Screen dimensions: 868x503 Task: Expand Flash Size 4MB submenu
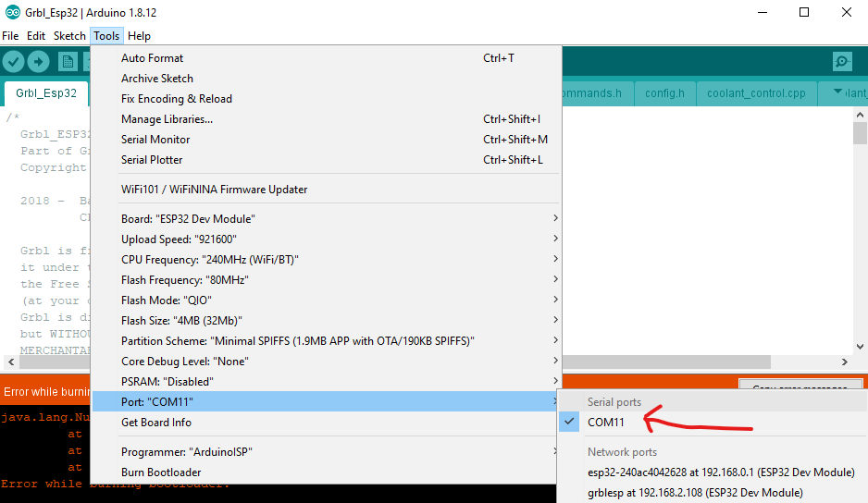click(x=326, y=321)
